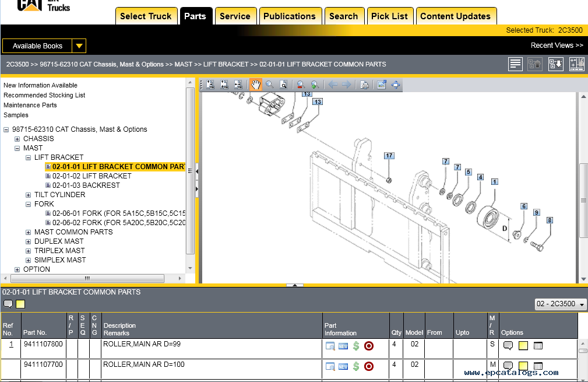Click the splitter collapse arrow above parts list
Viewport: 588px width, 382px height.
[295, 285]
